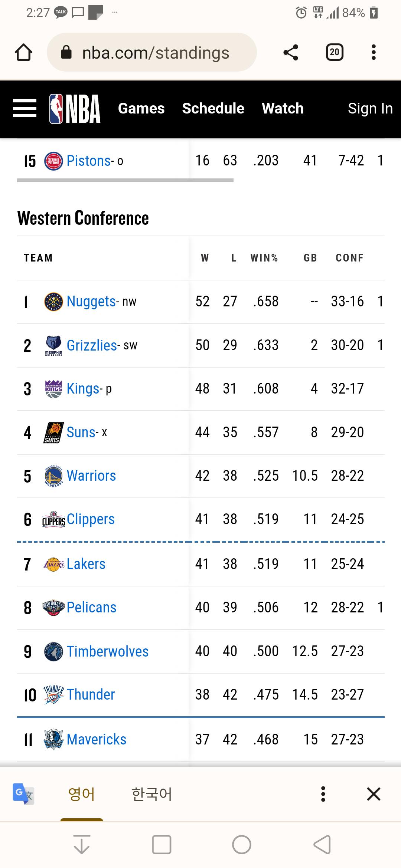Tap the Warriors team logo
This screenshot has width=401, height=868.
point(53,476)
